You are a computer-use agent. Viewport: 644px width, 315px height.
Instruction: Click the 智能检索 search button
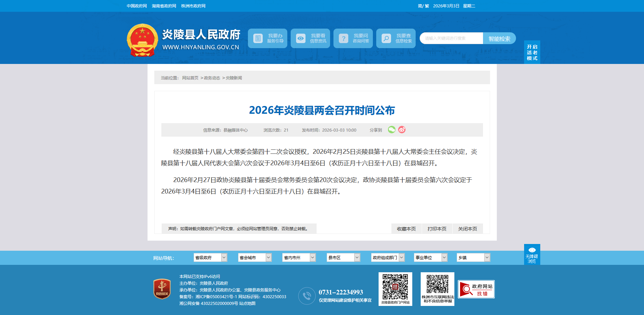499,39
